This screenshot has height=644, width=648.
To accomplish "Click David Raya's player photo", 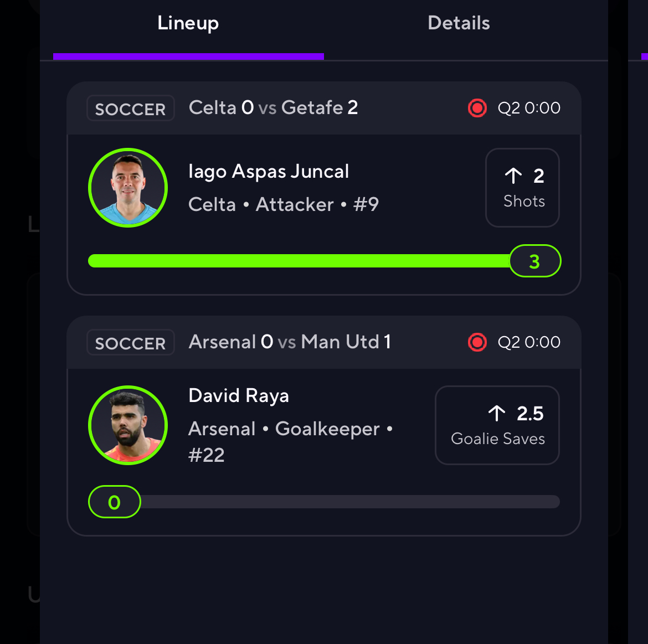I will point(128,425).
